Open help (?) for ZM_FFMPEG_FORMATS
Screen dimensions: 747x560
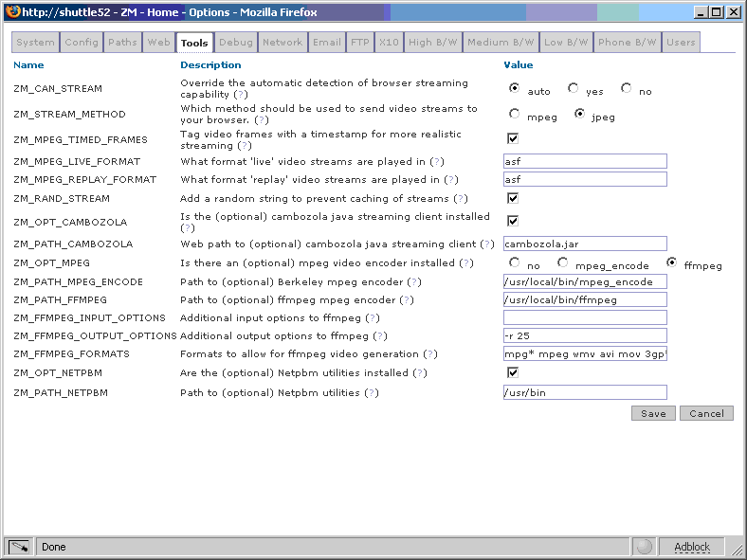point(429,354)
